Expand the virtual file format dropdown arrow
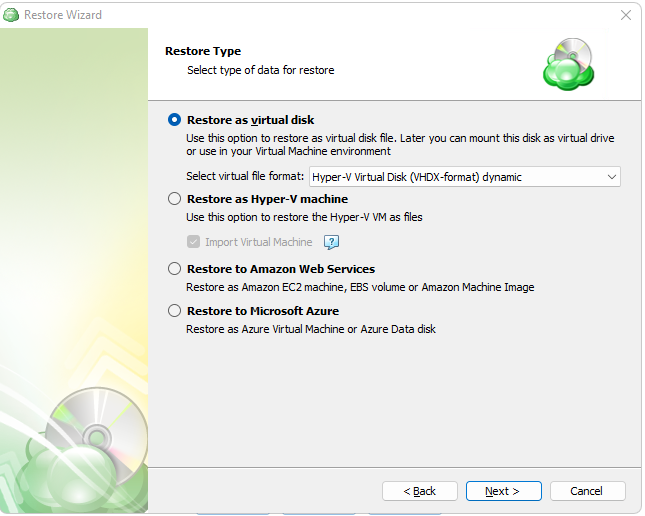Image resolution: width=645 pixels, height=516 pixels. [611, 177]
